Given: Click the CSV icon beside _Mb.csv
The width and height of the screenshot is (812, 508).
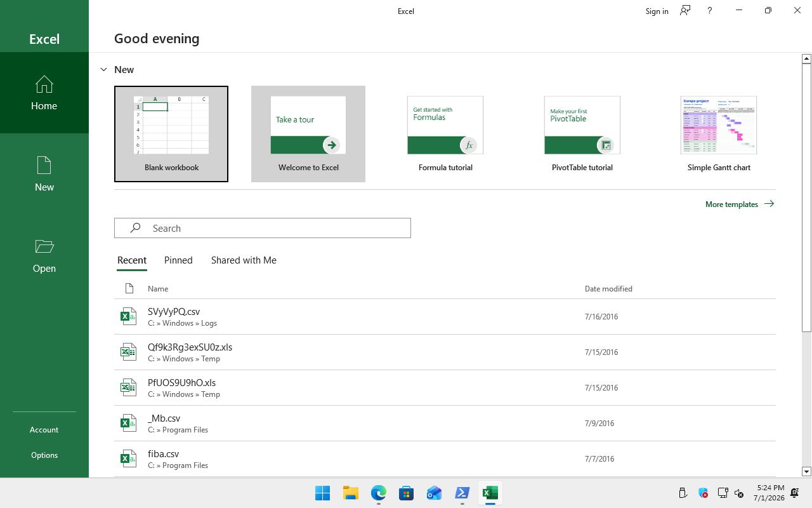Looking at the screenshot, I should (x=129, y=423).
